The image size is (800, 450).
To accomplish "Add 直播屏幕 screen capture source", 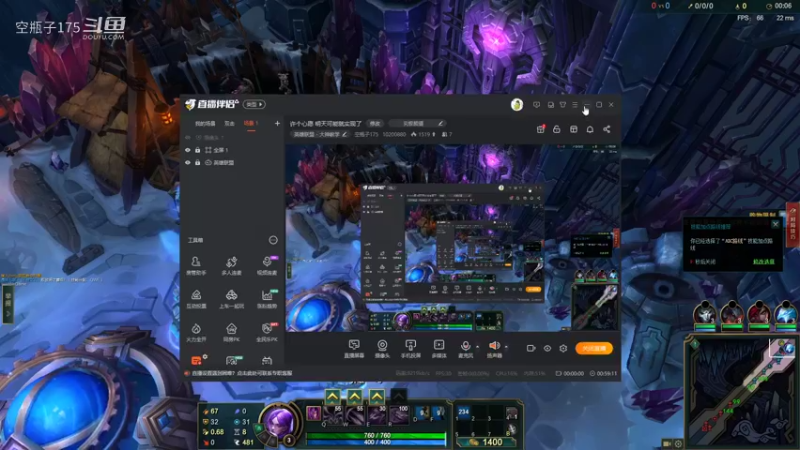I will coord(354,349).
